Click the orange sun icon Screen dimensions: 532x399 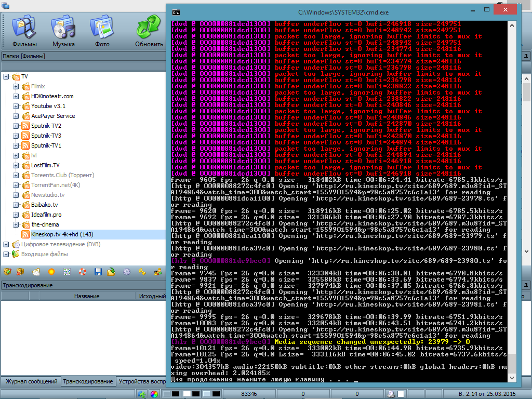(51, 272)
